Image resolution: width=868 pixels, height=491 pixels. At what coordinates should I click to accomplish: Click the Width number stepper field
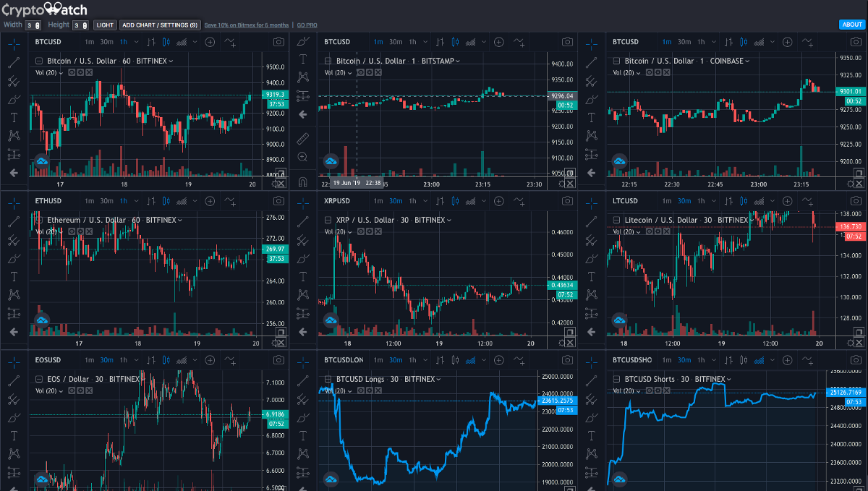click(32, 25)
